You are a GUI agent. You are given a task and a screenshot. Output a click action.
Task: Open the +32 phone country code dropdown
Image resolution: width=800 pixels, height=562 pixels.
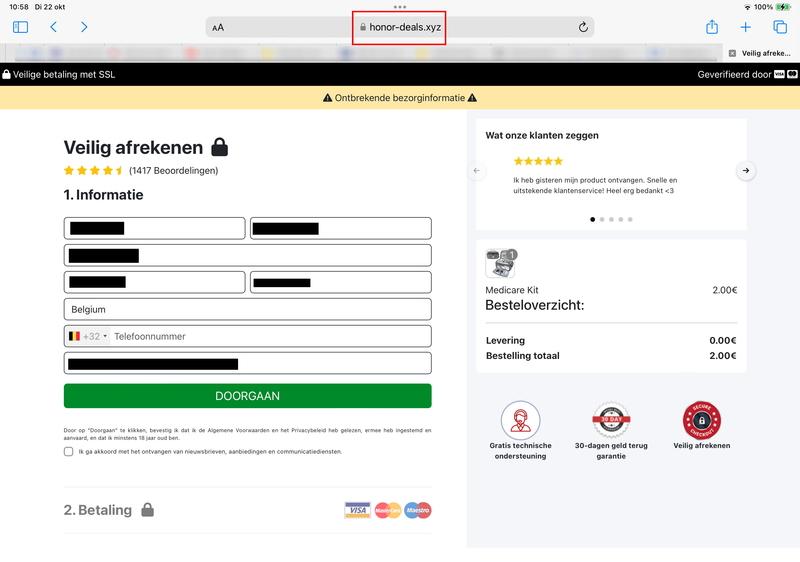point(88,337)
